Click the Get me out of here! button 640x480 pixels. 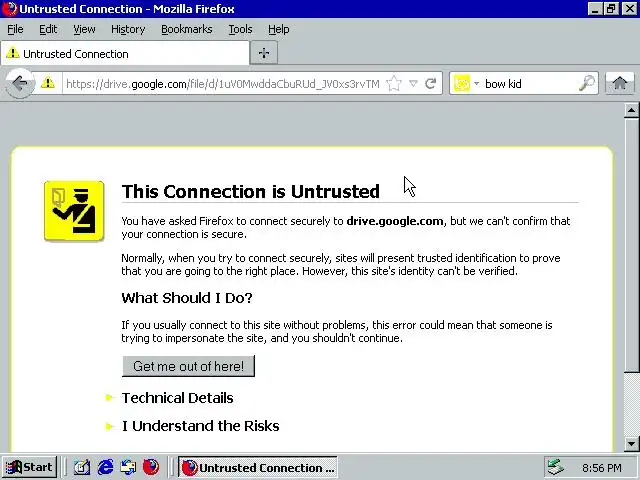coord(188,366)
